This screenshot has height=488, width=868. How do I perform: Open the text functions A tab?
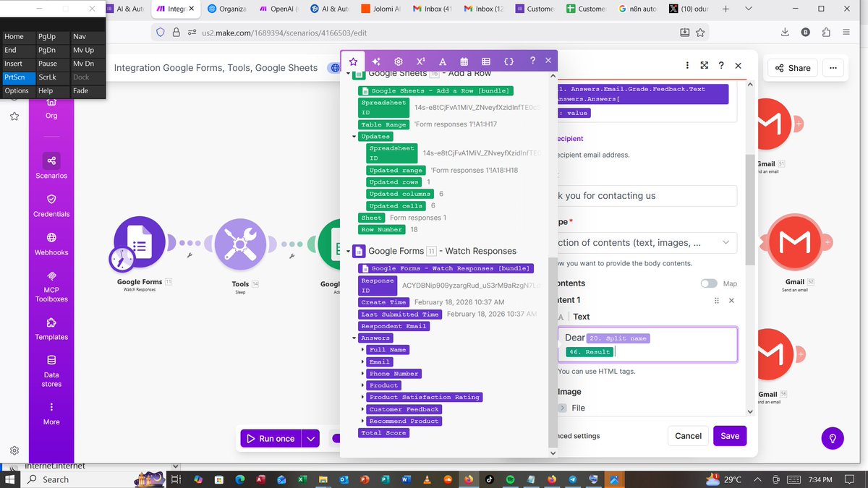[443, 61]
